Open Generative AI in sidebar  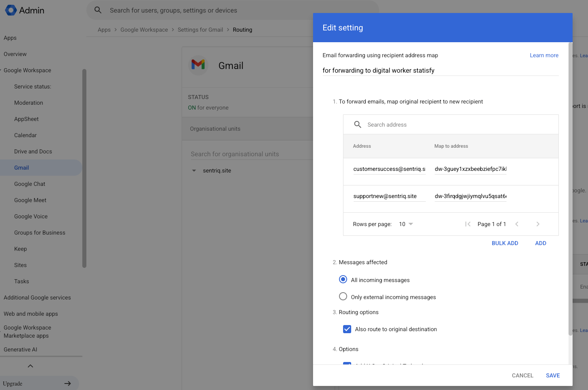click(20, 349)
